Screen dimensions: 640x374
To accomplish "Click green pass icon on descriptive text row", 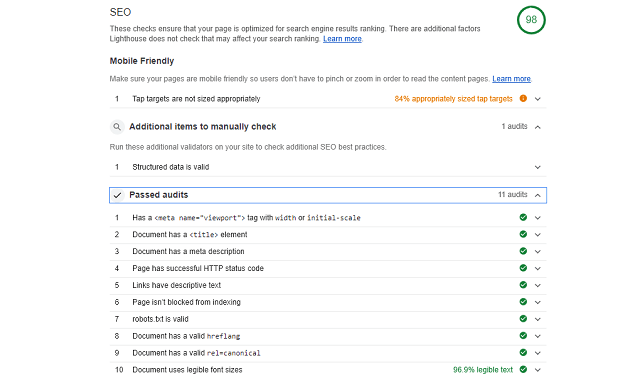I will [523, 285].
